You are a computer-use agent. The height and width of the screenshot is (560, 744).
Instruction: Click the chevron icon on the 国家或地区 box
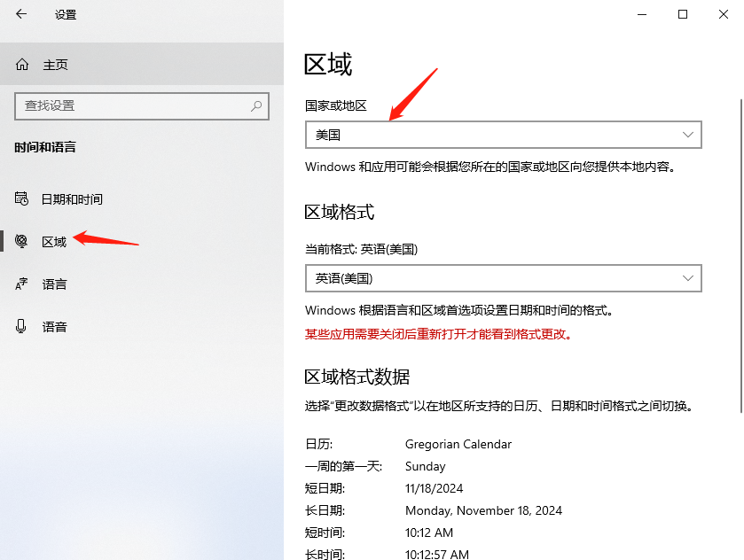[x=688, y=135]
